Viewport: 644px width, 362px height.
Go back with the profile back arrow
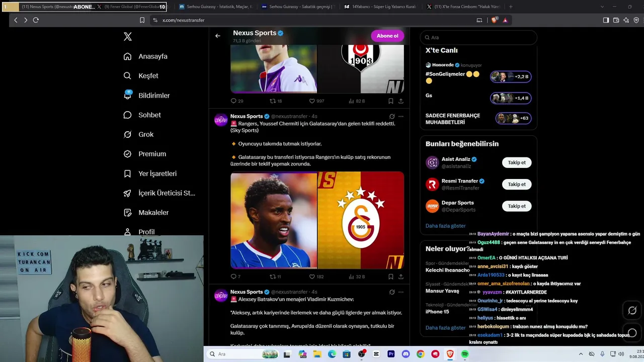tap(217, 36)
